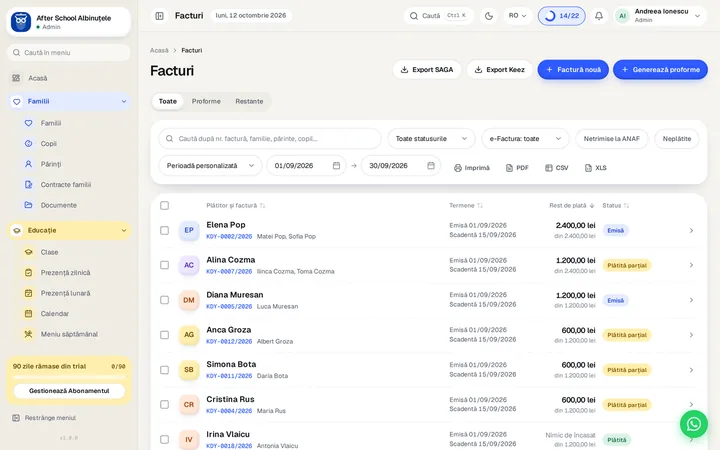Open the RO language dropdown
Viewport: 720px width, 450px height.
tap(518, 16)
